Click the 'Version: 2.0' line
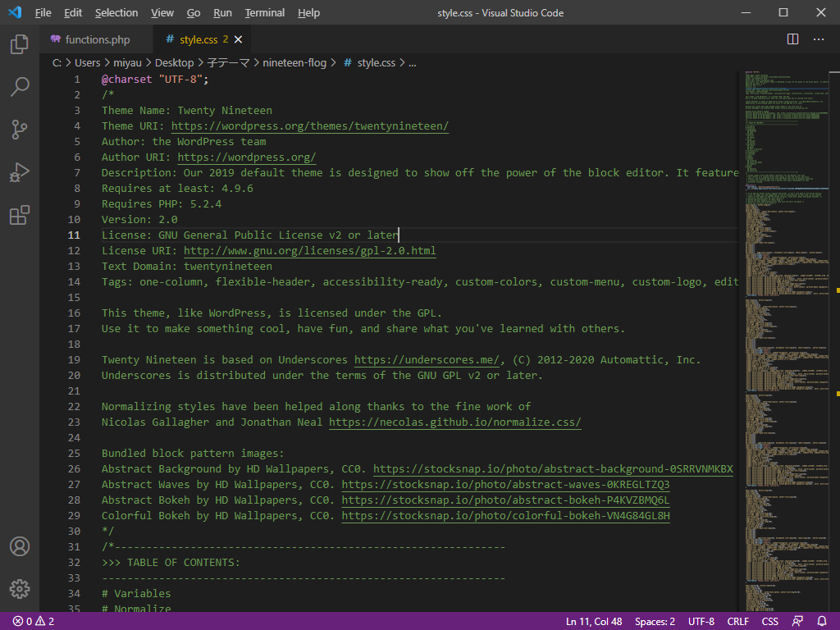840x630 pixels. click(139, 220)
